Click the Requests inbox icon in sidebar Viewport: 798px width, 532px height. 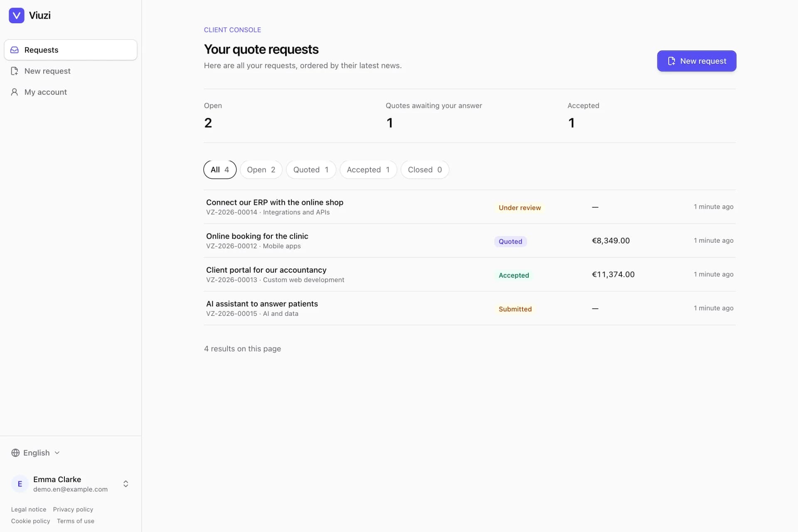pos(15,50)
